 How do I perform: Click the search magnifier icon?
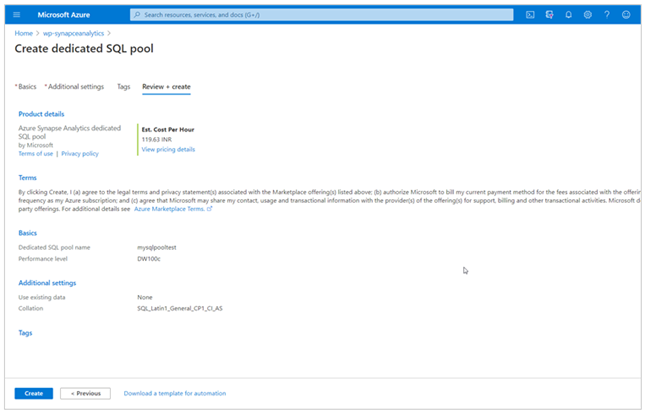[x=137, y=15]
